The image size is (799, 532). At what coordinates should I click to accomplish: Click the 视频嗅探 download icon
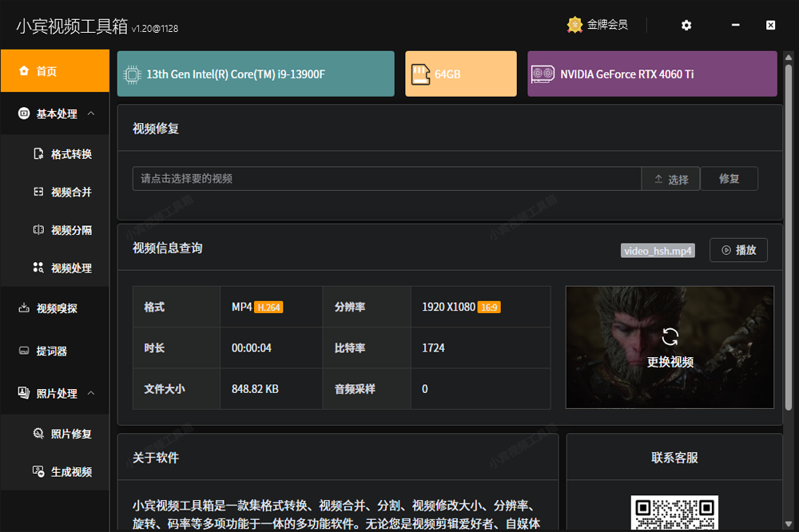tap(23, 308)
